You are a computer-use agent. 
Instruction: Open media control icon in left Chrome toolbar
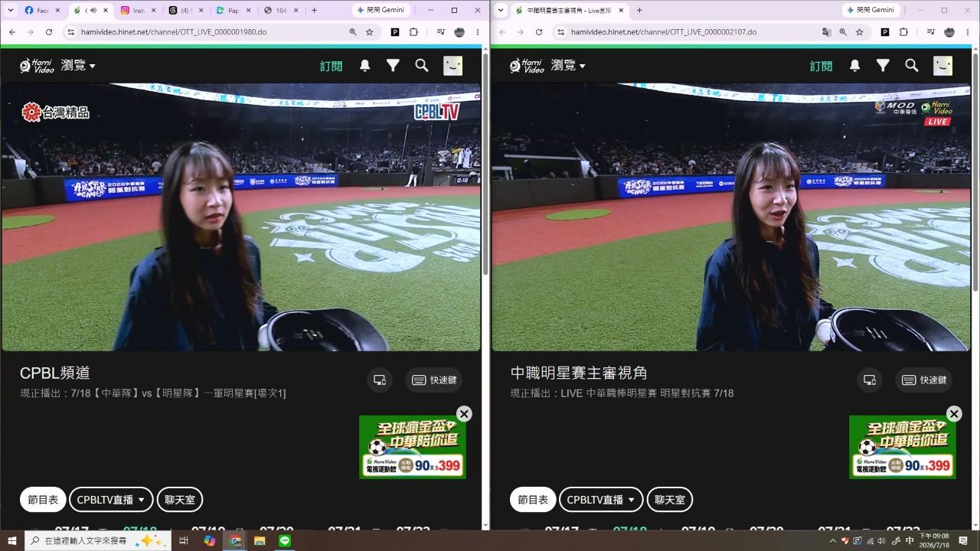[x=440, y=32]
